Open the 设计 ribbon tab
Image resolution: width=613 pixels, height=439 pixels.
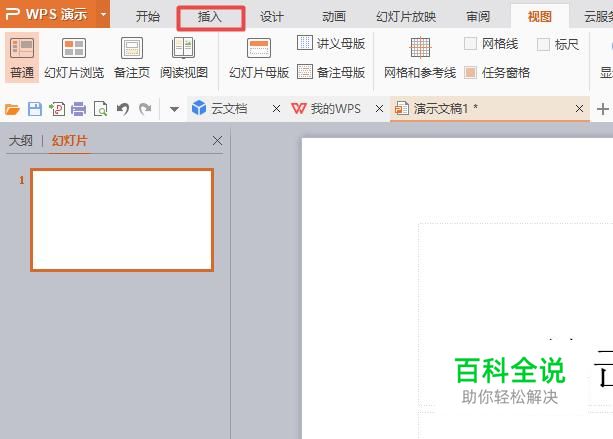pos(272,17)
